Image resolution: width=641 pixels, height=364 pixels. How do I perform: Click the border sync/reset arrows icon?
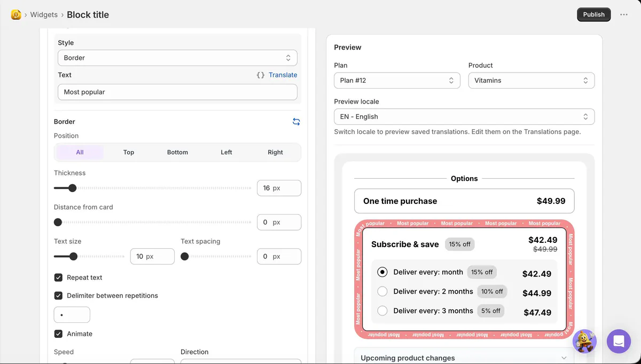pyautogui.click(x=296, y=122)
